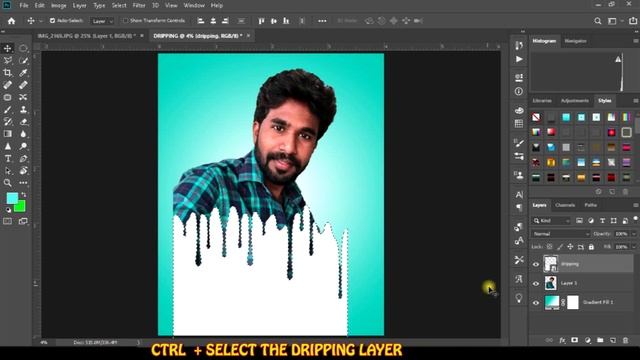
Task: Click the Add layer style fx icon
Action: tap(562, 340)
